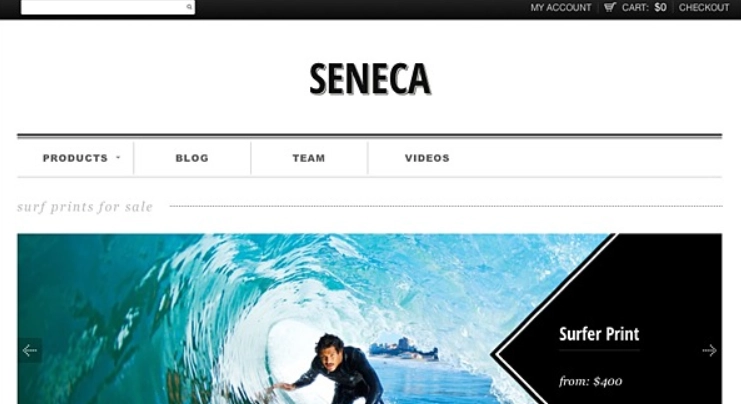This screenshot has height=404, width=741.
Task: Open the Surfer Print title link
Action: tap(599, 334)
